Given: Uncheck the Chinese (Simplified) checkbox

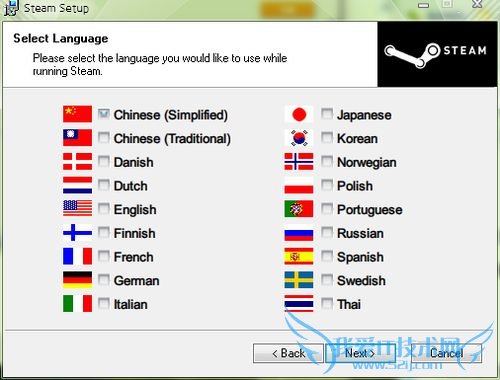Looking at the screenshot, I should [x=104, y=114].
